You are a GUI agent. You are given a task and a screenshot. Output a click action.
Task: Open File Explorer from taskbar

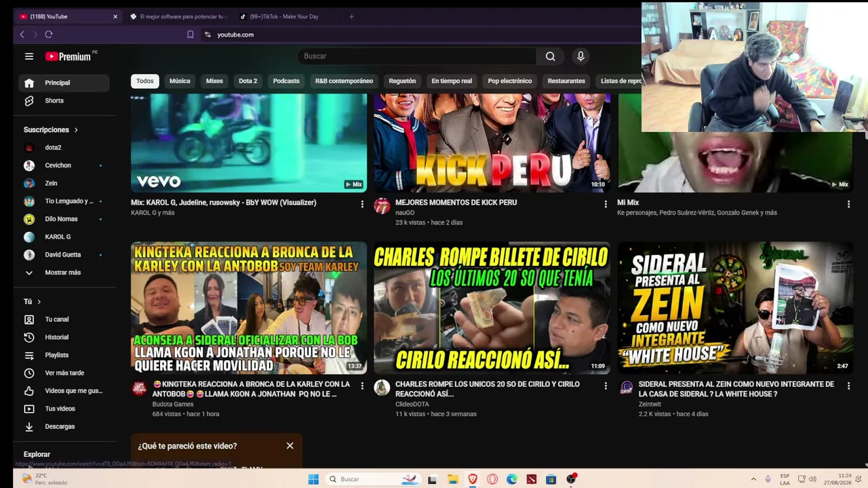pos(453,479)
